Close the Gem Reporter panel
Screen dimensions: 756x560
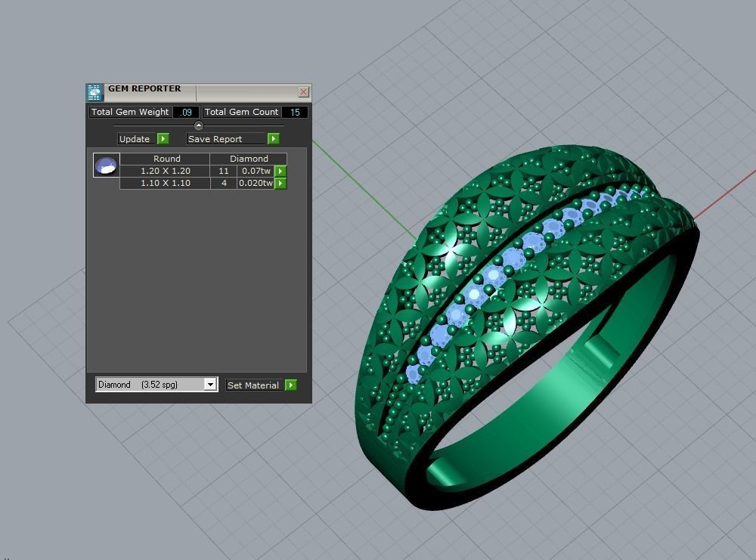point(303,92)
